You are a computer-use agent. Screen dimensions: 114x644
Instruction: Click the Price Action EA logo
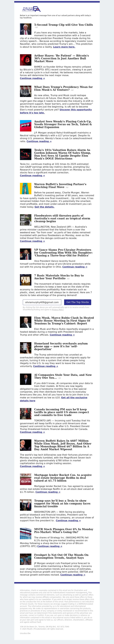coord(31,9)
